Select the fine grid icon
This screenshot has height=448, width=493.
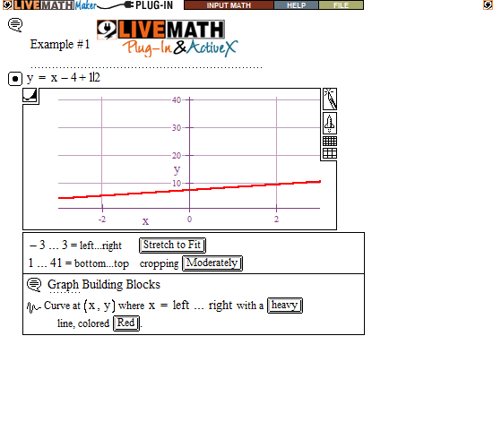click(330, 142)
